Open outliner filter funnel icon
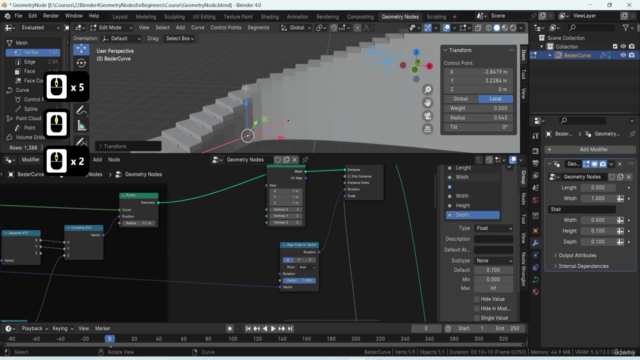The width and height of the screenshot is (640, 360). (626, 28)
